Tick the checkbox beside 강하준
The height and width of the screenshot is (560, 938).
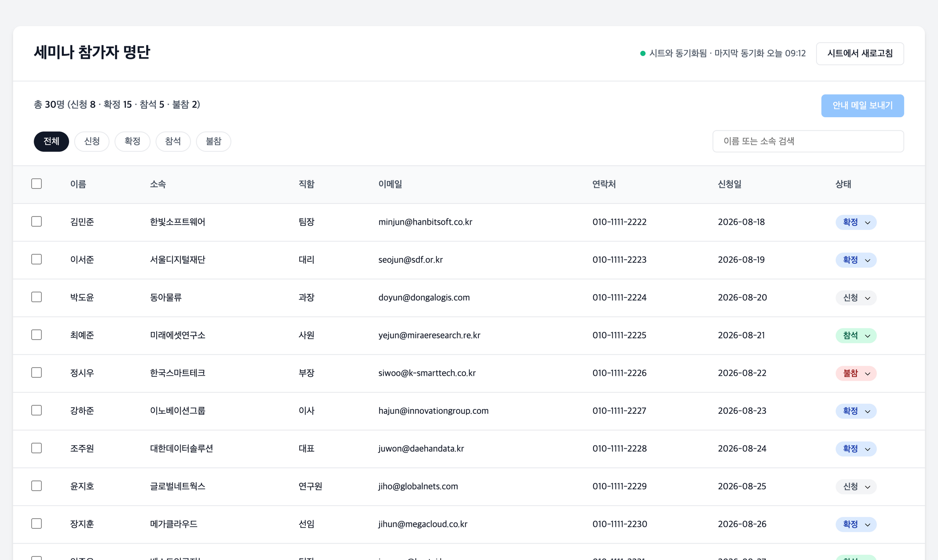[x=36, y=410]
